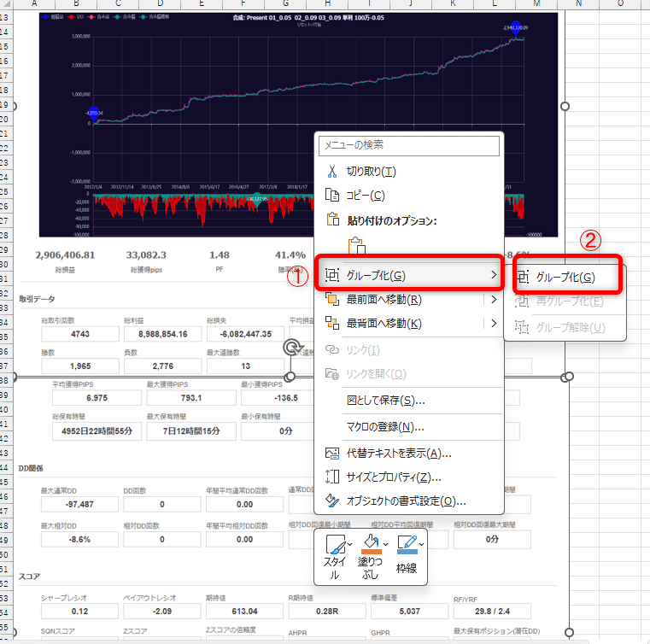Click the format object icon
Screen dimensions: 650x644
[x=332, y=501]
